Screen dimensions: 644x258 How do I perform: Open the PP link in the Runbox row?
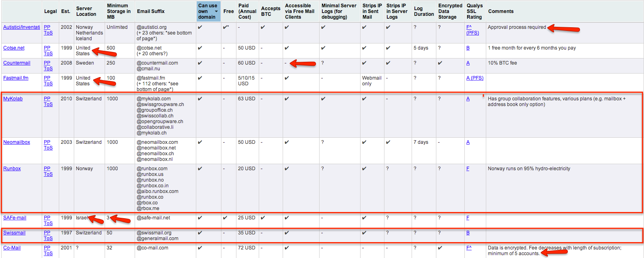[47, 169]
